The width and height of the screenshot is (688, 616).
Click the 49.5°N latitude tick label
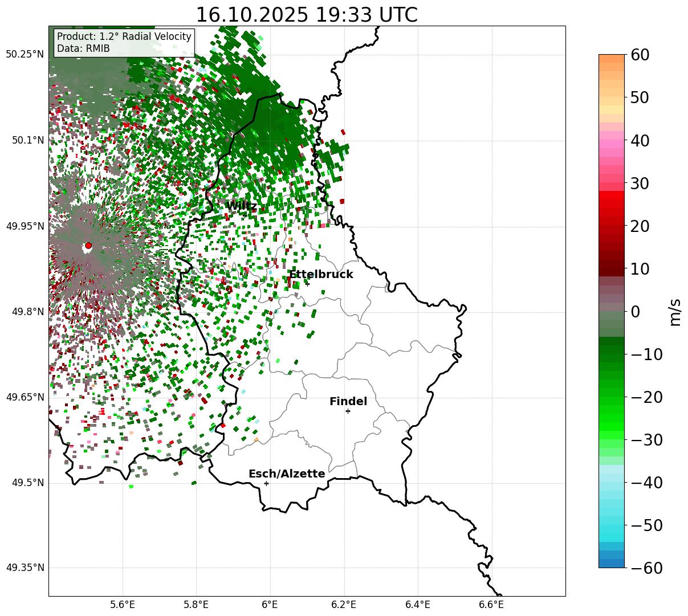click(x=27, y=483)
